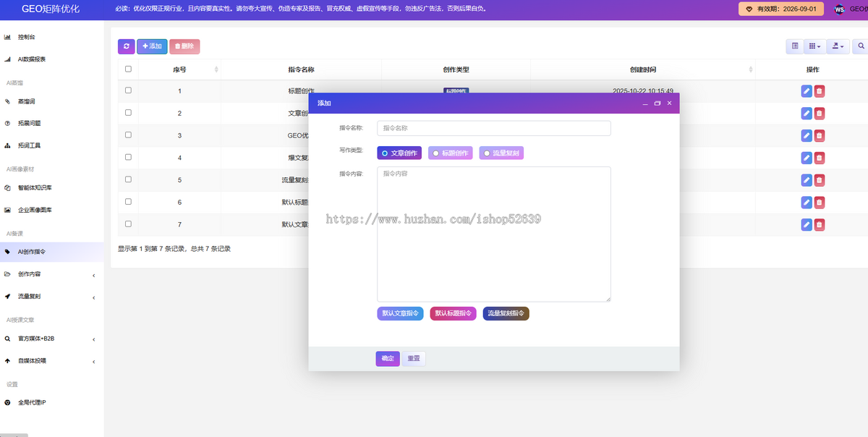Click the trash icon in row 6
The image size is (868, 437).
[x=820, y=203]
